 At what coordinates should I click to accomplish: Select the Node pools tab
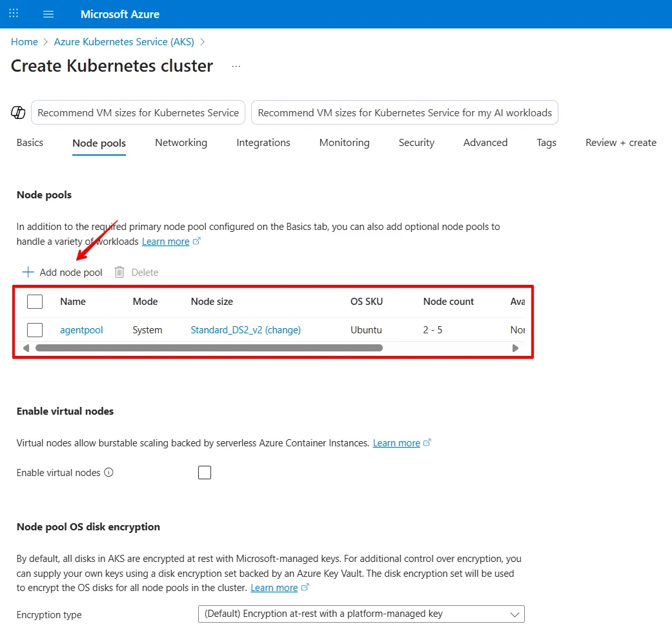pyautogui.click(x=99, y=143)
